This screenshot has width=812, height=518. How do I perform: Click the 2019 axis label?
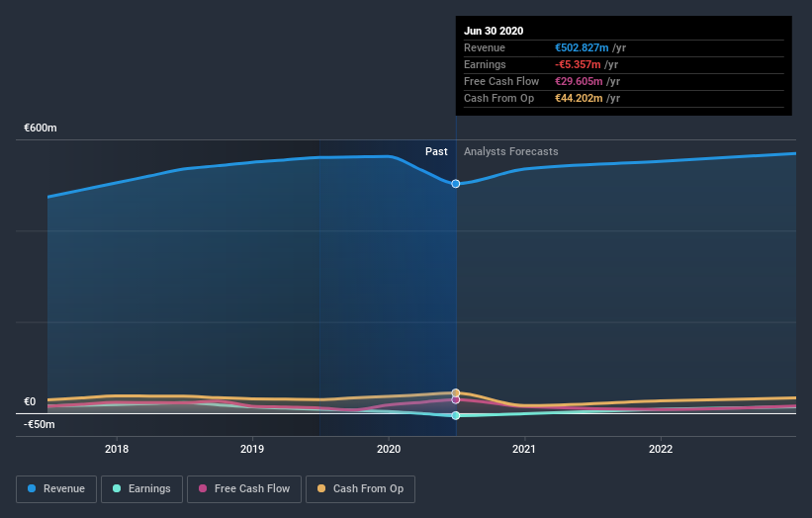coord(252,449)
